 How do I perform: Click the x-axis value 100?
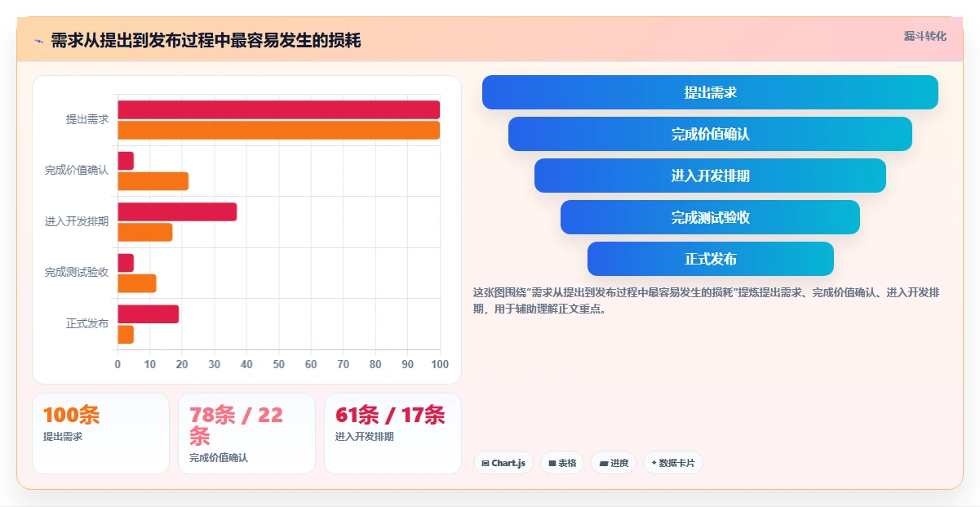(440, 364)
